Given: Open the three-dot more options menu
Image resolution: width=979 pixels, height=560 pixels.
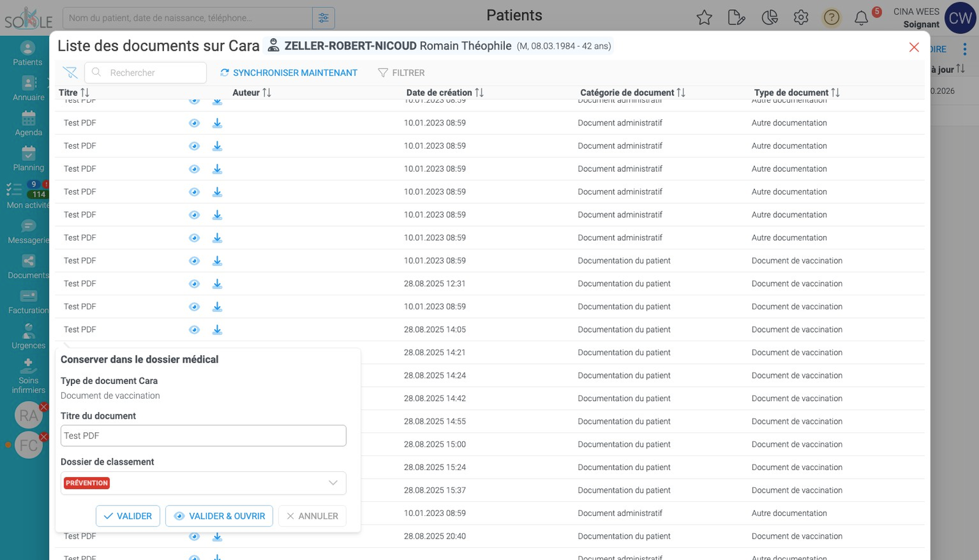Looking at the screenshot, I should coord(965,49).
